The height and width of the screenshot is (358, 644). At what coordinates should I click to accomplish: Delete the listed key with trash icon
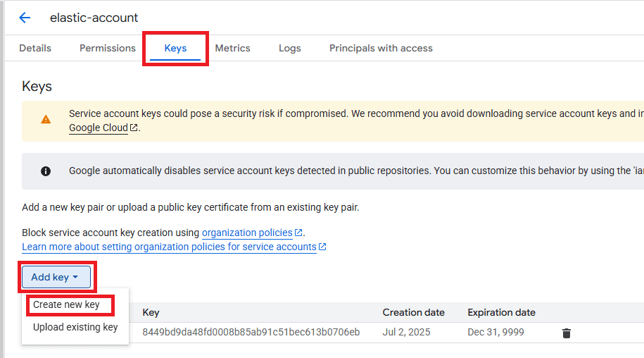[567, 333]
